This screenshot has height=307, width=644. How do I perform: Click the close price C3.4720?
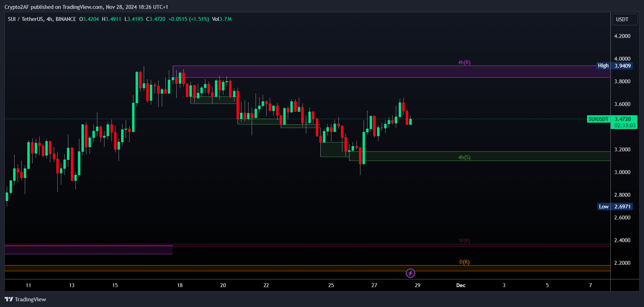coord(156,19)
